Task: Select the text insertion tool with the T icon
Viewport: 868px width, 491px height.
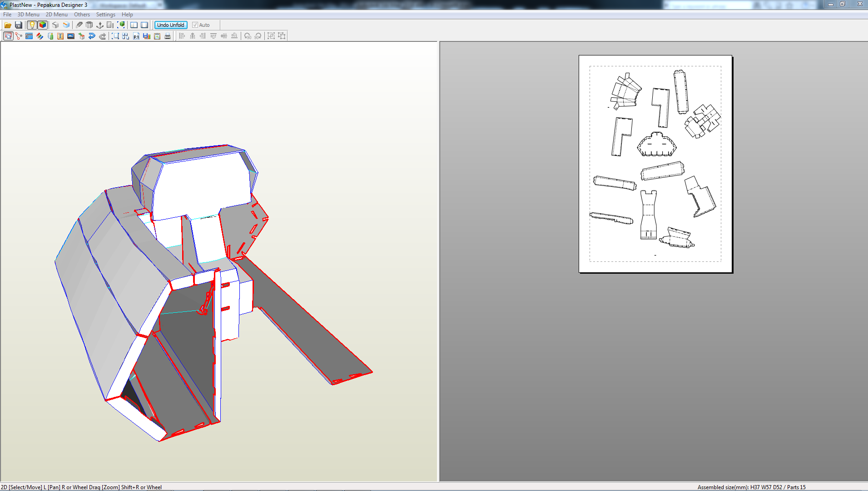Action: [60, 36]
